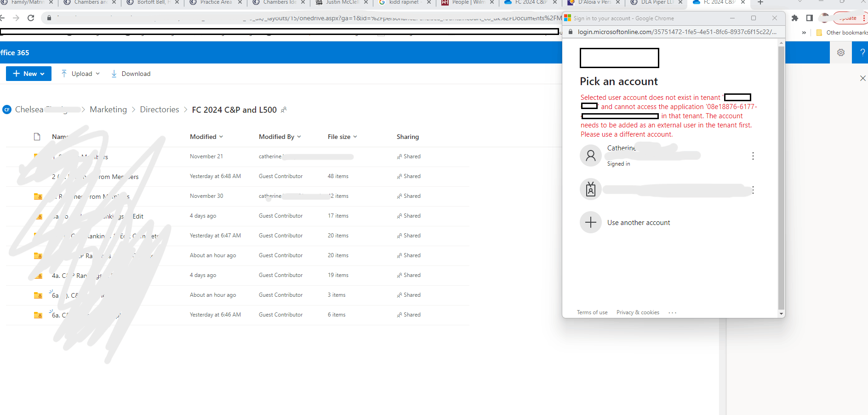Click the Directories breadcrumb link
Screen dimensions: 868x415
tap(159, 110)
